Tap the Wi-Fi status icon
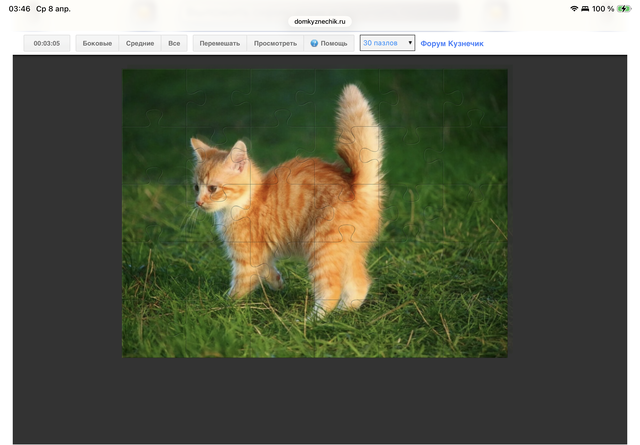640x445 pixels. (575, 9)
